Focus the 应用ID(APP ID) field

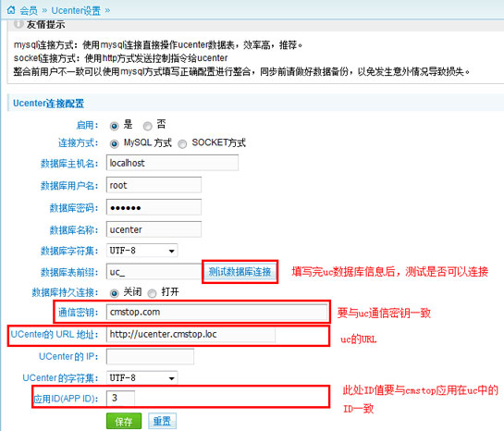click(120, 399)
